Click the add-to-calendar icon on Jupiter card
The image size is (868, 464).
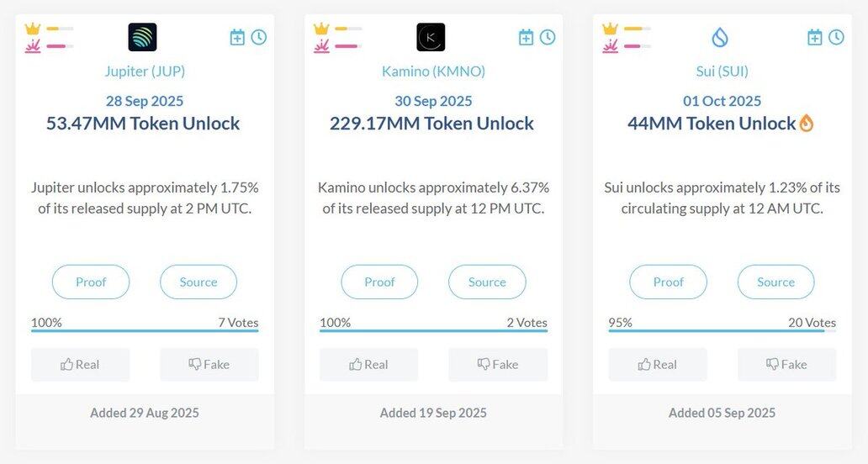(x=237, y=37)
